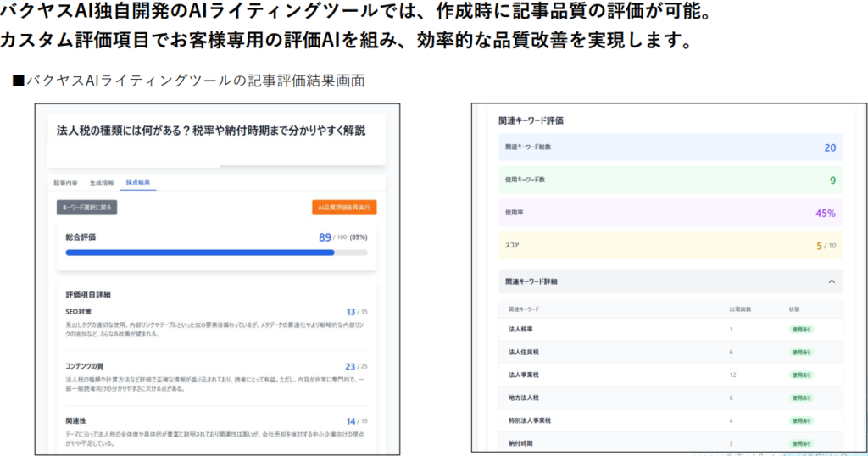Click the 使用あり badge for 特別法人事業税
The image size is (868, 456).
point(800,420)
